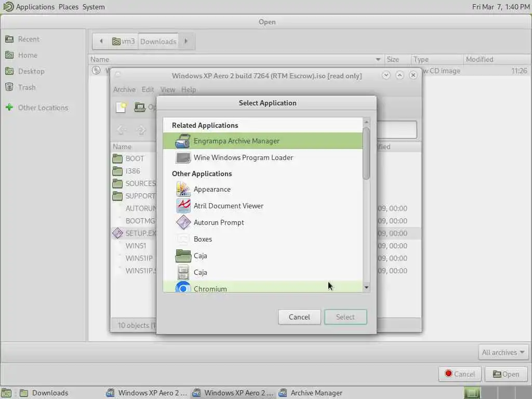Click the show desktop icon in taskbar
This screenshot has width=532, height=399.
tap(6, 393)
